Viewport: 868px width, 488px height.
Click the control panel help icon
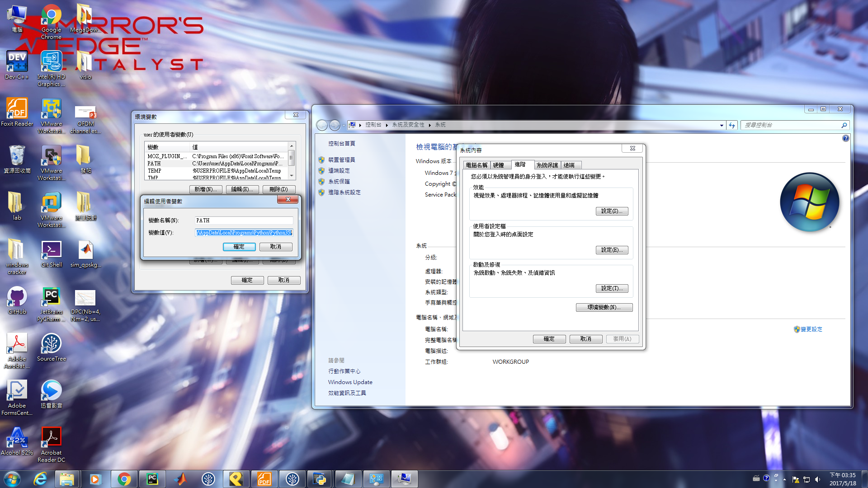tap(845, 138)
